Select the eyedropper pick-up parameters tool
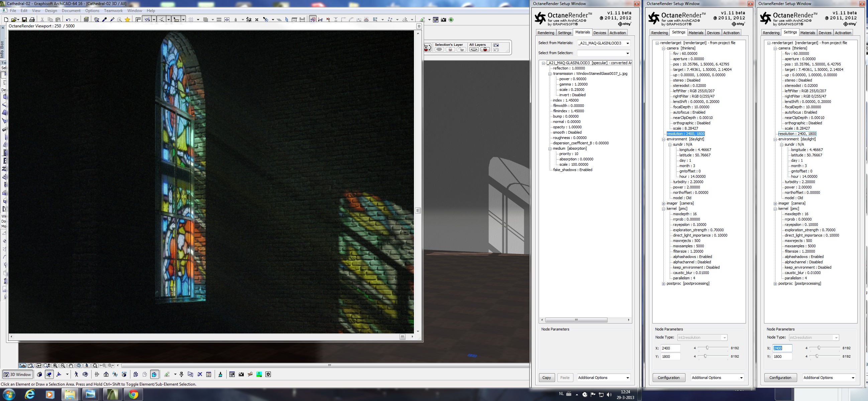The image size is (868, 401). coord(104,20)
